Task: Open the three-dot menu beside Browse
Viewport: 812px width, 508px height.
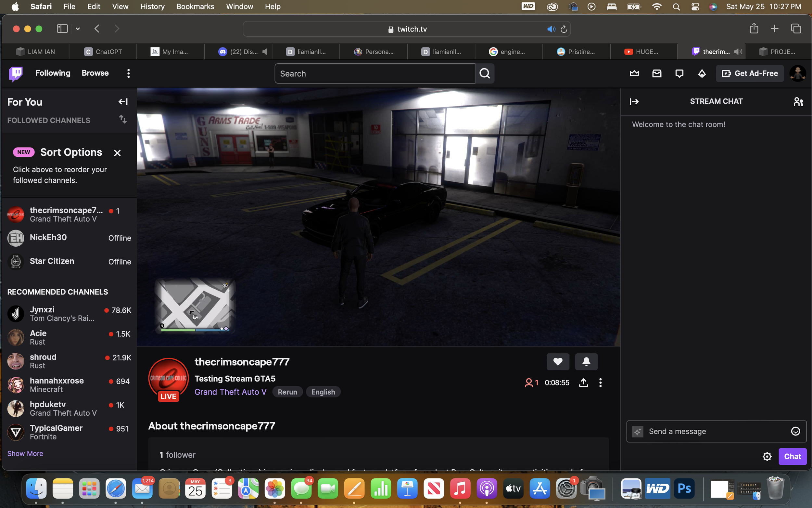Action: [x=128, y=73]
